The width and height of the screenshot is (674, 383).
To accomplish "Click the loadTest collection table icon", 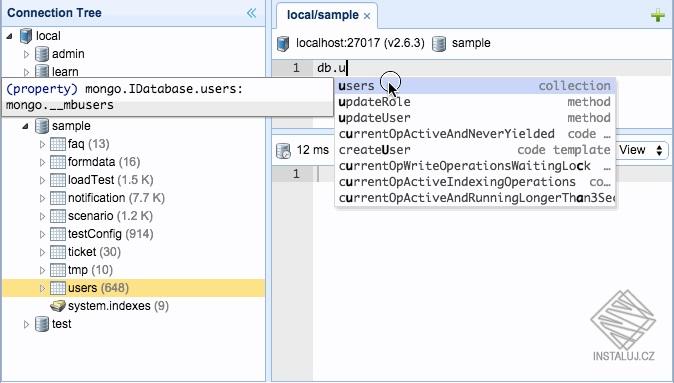I will pyautogui.click(x=58, y=180).
